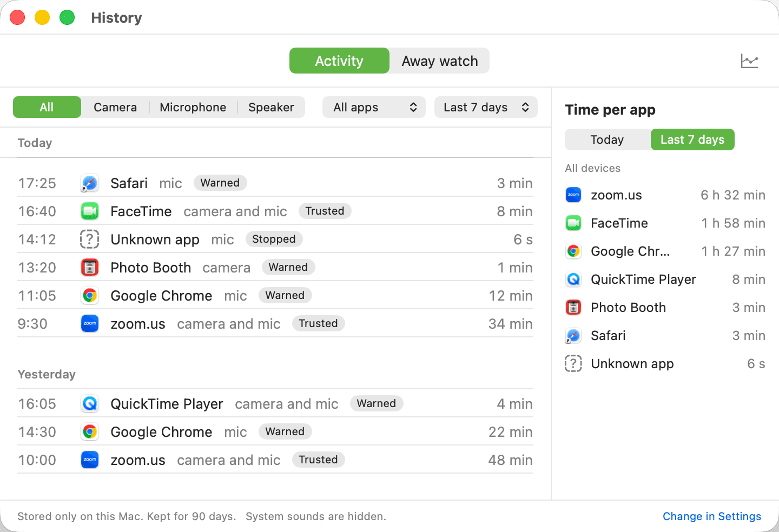Select the '48 min' duration at 10:00
Viewport: 779px width, 532px height.
pos(510,460)
